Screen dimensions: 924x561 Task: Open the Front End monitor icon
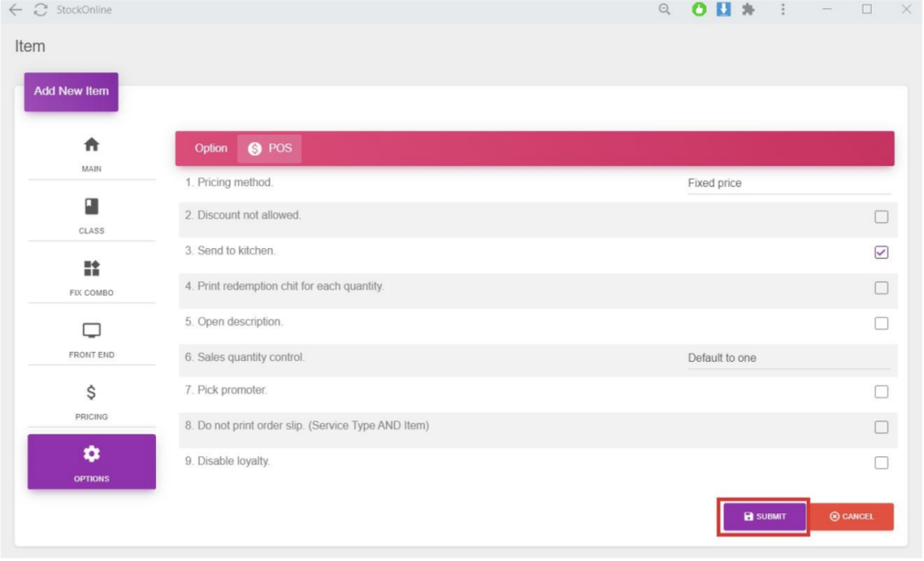91,331
